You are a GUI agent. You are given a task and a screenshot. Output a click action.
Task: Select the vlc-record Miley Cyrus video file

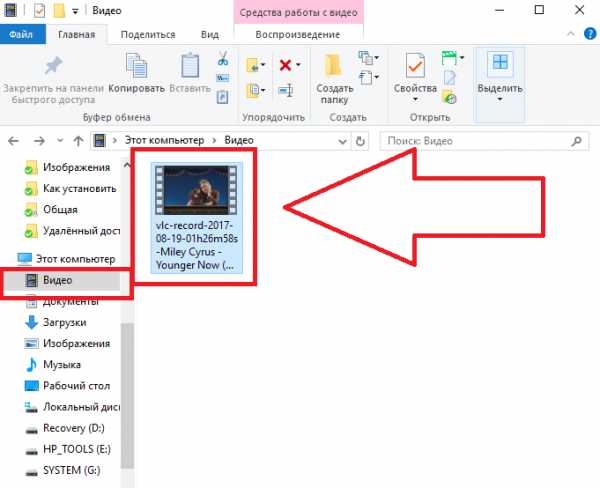pyautogui.click(x=197, y=217)
